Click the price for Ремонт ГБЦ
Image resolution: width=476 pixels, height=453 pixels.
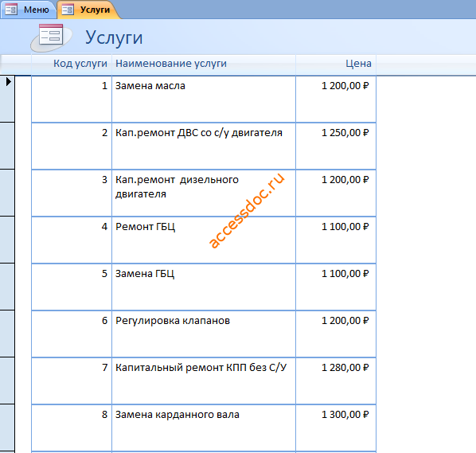pyautogui.click(x=336, y=240)
